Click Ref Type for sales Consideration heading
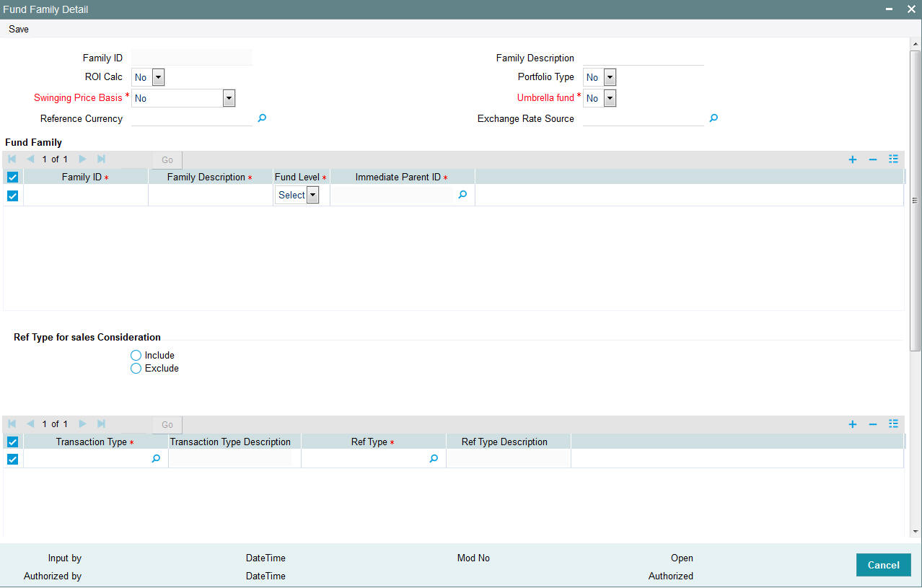 (87, 337)
